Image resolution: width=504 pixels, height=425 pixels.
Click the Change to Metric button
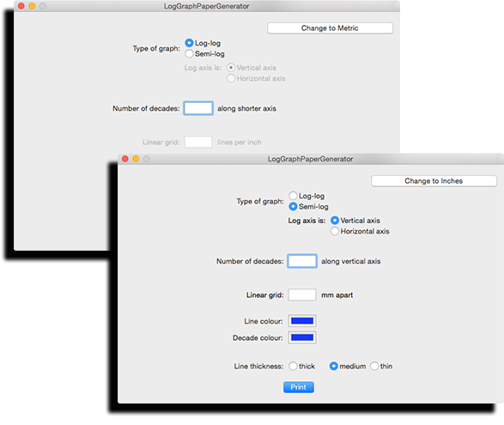tap(330, 28)
